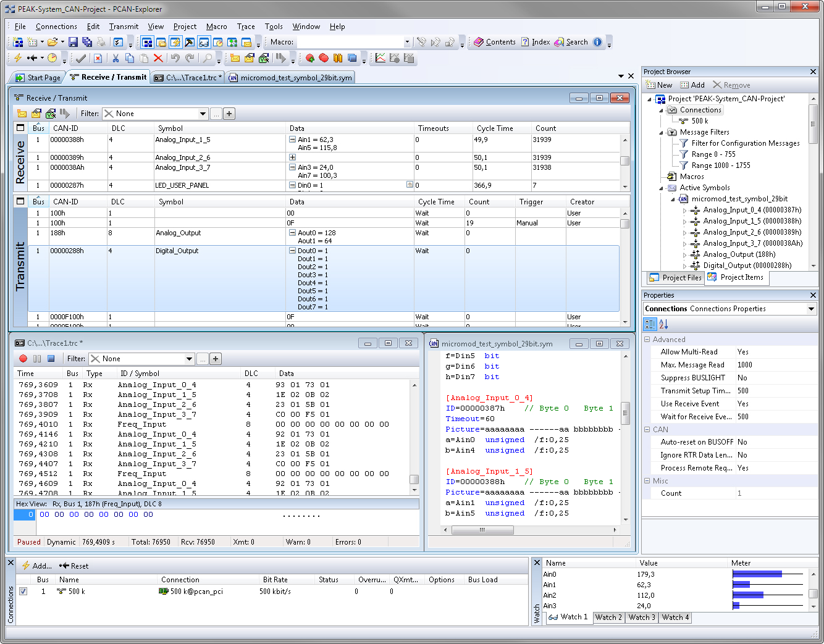Toggle the 500 k connection checkbox
The image size is (824, 644).
click(x=23, y=591)
